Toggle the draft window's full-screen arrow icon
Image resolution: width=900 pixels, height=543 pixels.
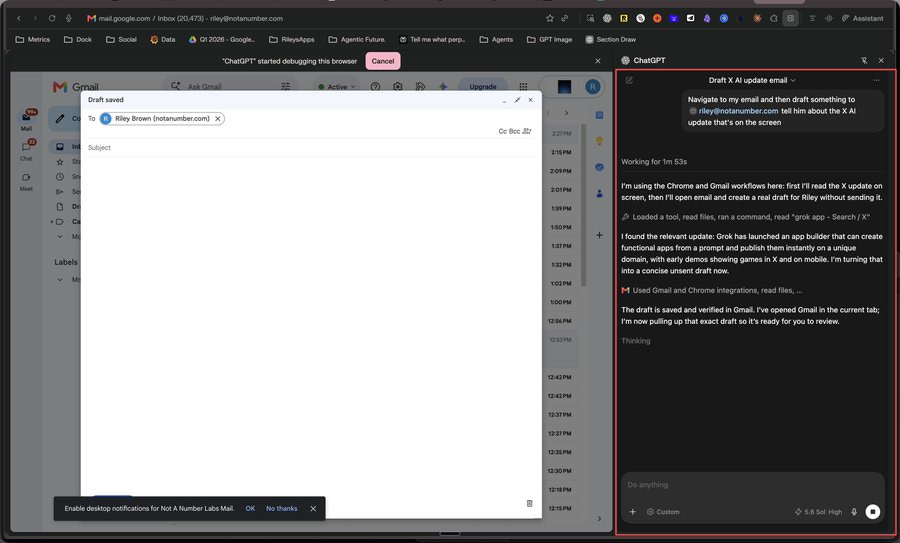click(x=517, y=100)
